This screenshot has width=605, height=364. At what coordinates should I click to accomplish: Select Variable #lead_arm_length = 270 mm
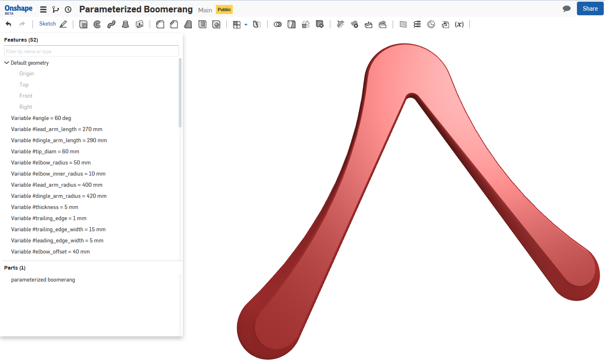point(57,129)
